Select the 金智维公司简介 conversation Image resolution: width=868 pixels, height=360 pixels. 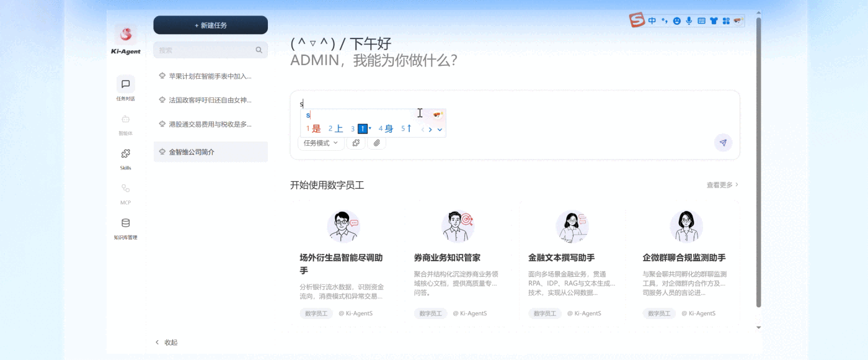pyautogui.click(x=210, y=152)
